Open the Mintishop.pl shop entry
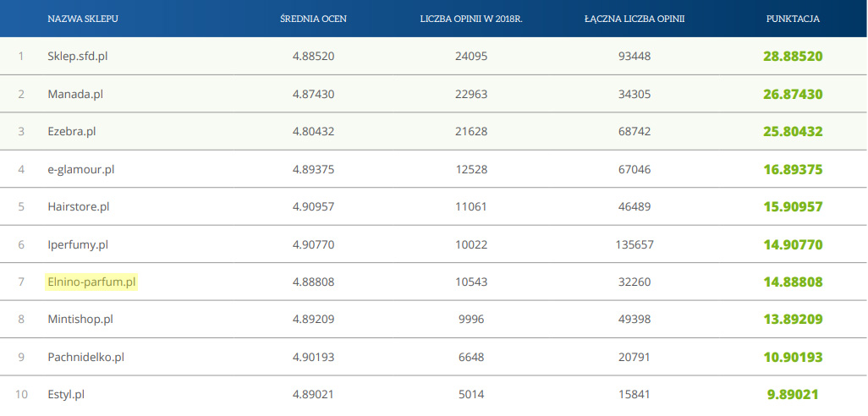The height and width of the screenshot is (416, 868). point(80,320)
